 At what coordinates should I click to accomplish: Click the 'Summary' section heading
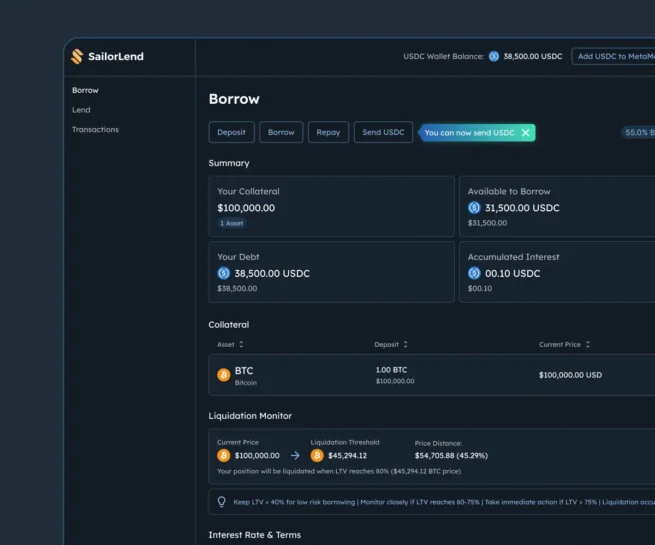[x=229, y=163]
